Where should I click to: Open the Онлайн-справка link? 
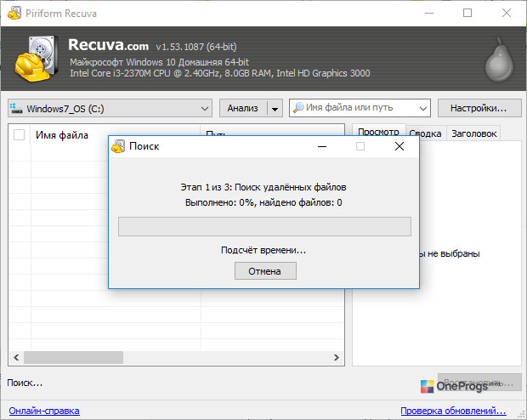(x=44, y=411)
